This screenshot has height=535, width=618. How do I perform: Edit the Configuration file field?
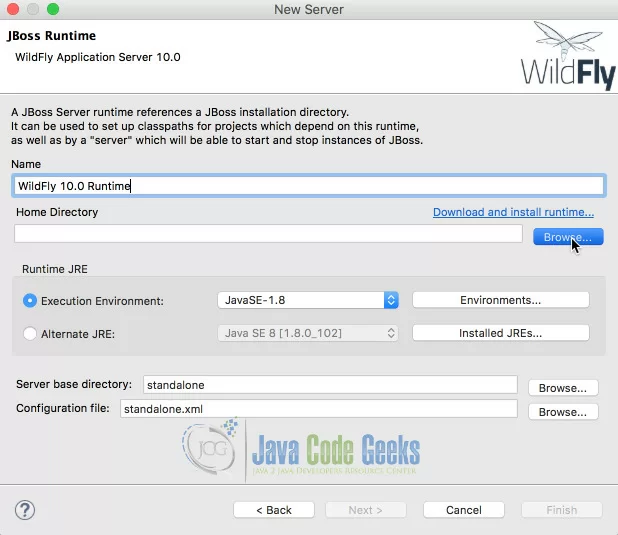pos(318,409)
